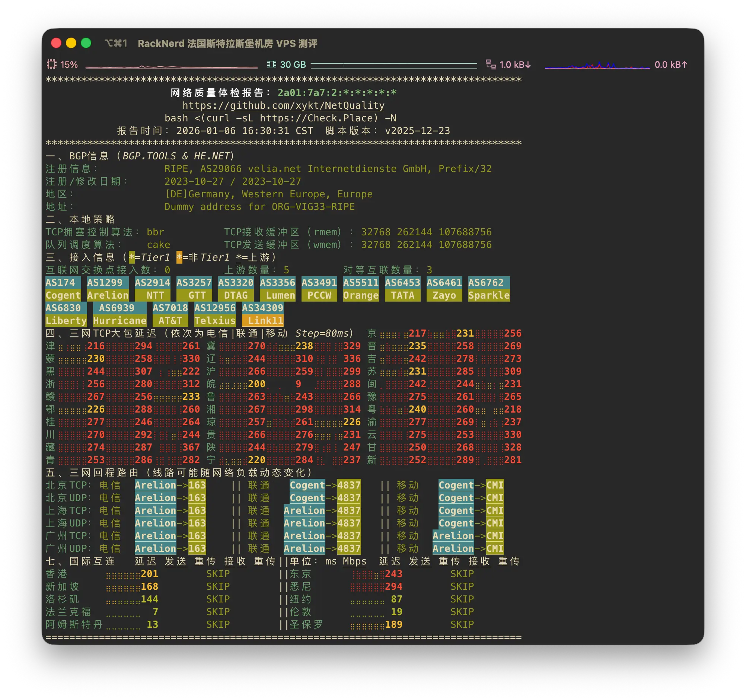Toggle fullscreen with the green window button
The width and height of the screenshot is (746, 700).
click(87, 44)
